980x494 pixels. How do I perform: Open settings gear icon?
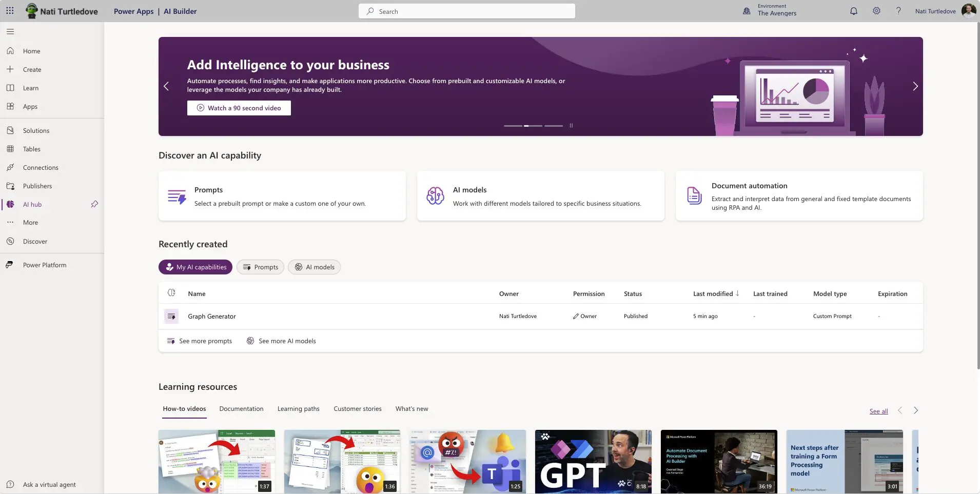tap(876, 11)
